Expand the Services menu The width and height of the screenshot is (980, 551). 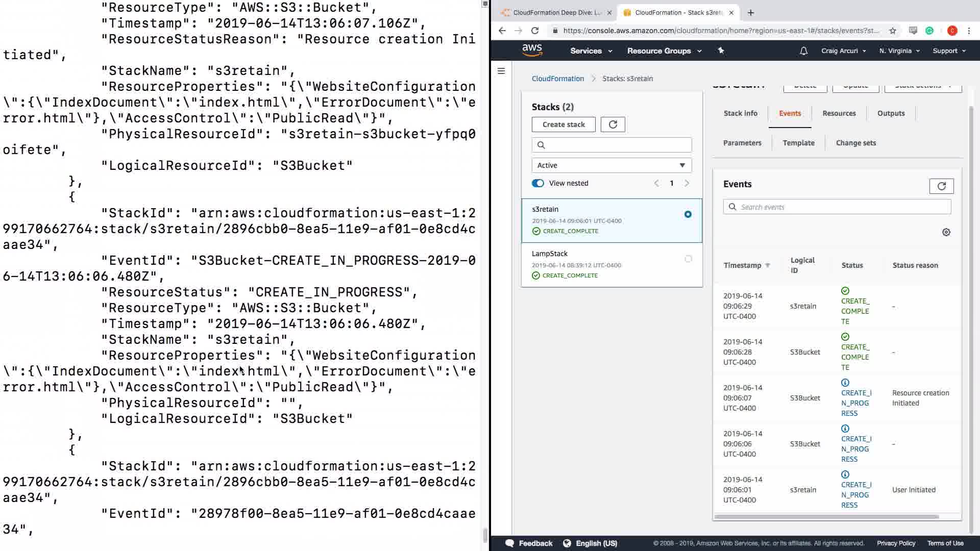(591, 51)
